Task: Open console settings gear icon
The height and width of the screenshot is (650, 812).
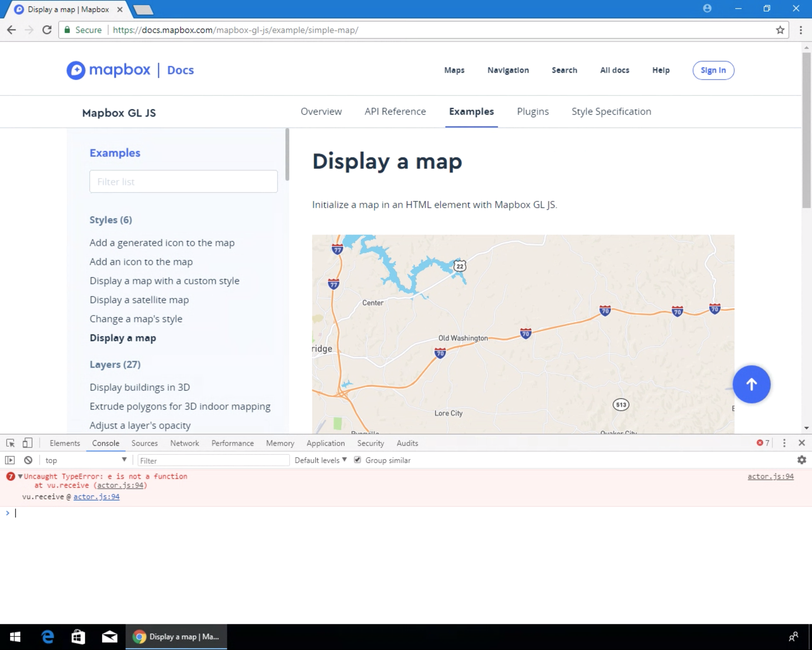Action: (801, 460)
